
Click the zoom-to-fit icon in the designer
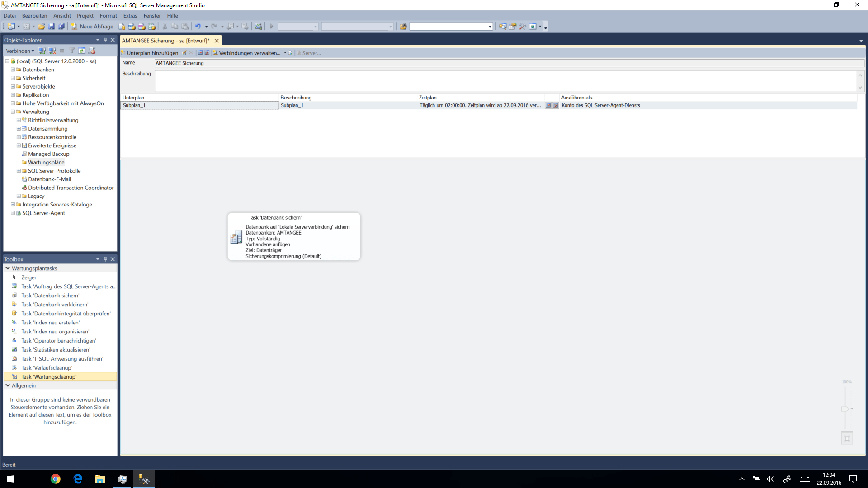click(847, 438)
